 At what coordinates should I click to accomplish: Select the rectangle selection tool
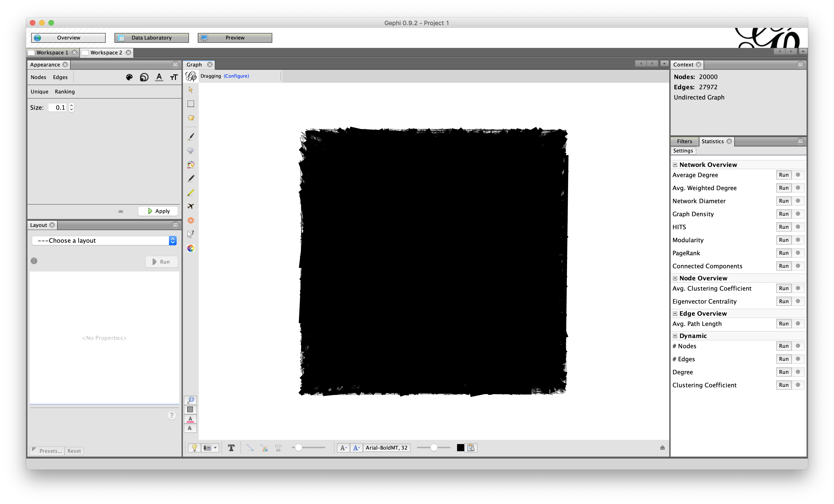[191, 104]
